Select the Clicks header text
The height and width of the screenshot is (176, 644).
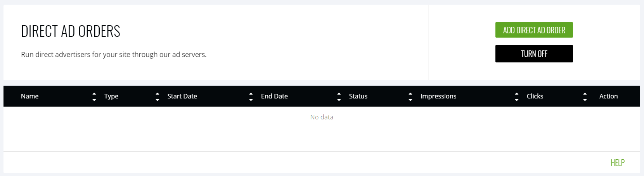[x=535, y=96]
